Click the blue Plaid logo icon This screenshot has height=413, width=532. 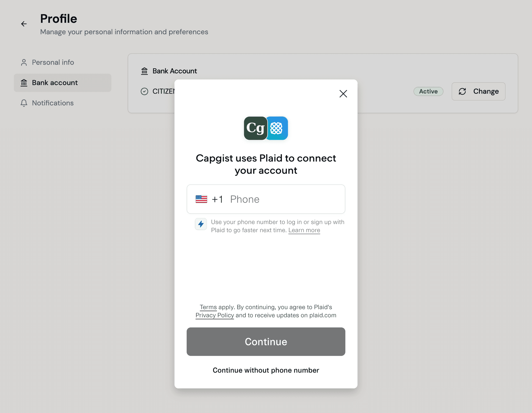pos(277,128)
